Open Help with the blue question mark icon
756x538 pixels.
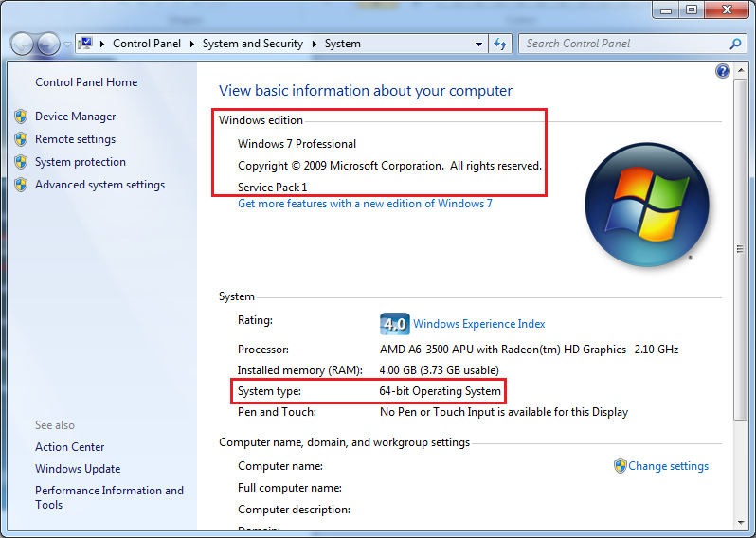click(722, 71)
